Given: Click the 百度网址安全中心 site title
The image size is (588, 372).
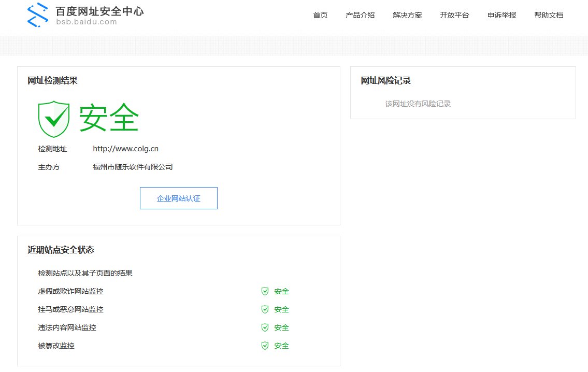Looking at the screenshot, I should click(x=100, y=11).
